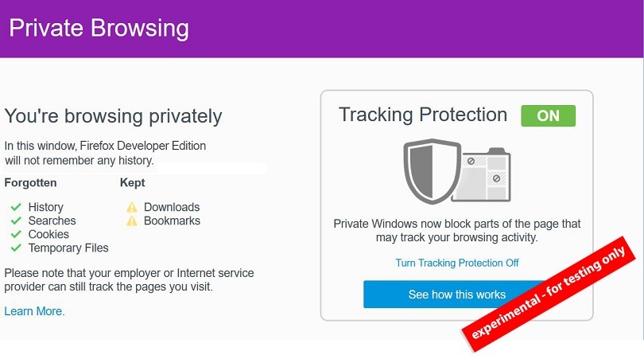Viewport: 644px width, 363px height.
Task: Click the green checkmark beside History
Action: point(15,207)
